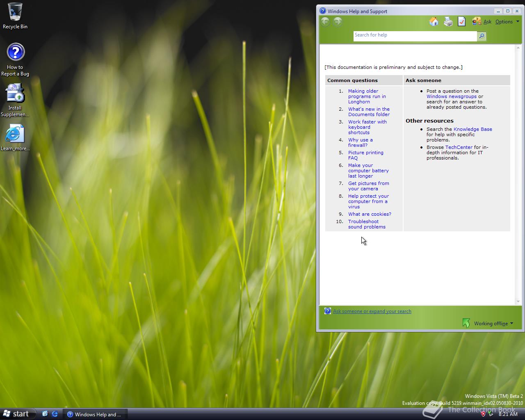Click the green Working offline status icon
The width and height of the screenshot is (525, 420).
pyautogui.click(x=466, y=323)
